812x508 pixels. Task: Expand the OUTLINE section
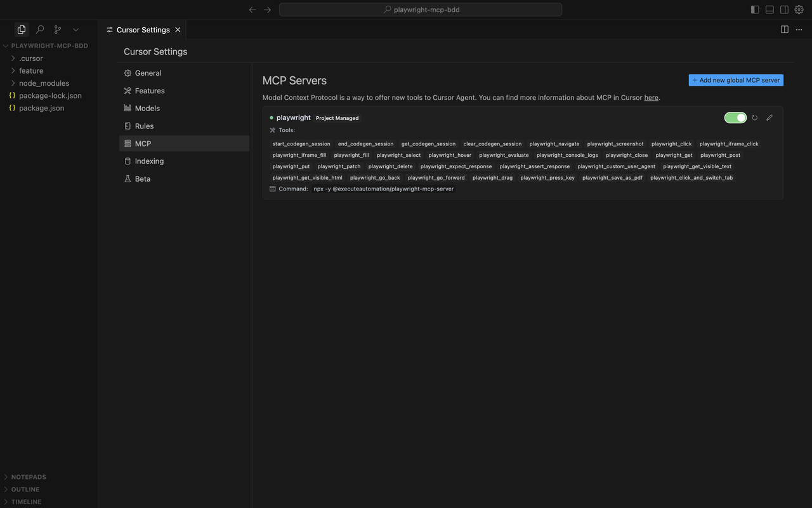click(x=49, y=490)
